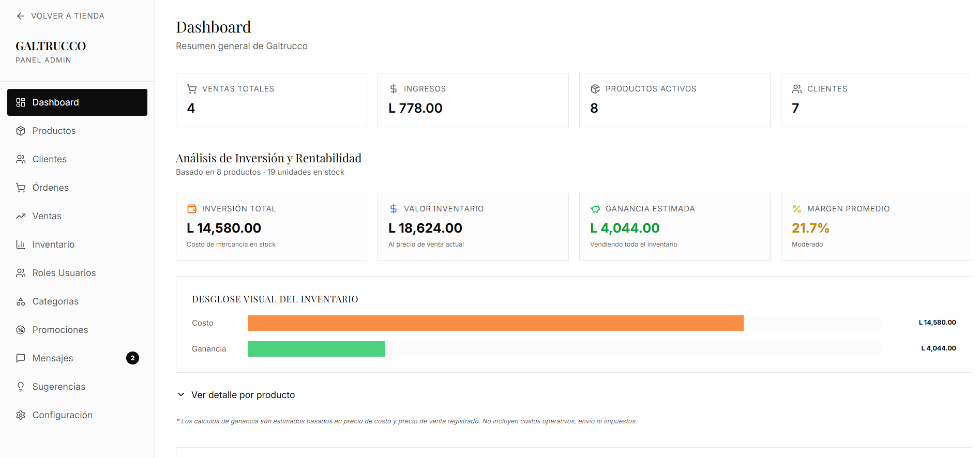This screenshot has height=458, width=980.
Task: Click the Categorías shapes icon
Action: point(21,301)
